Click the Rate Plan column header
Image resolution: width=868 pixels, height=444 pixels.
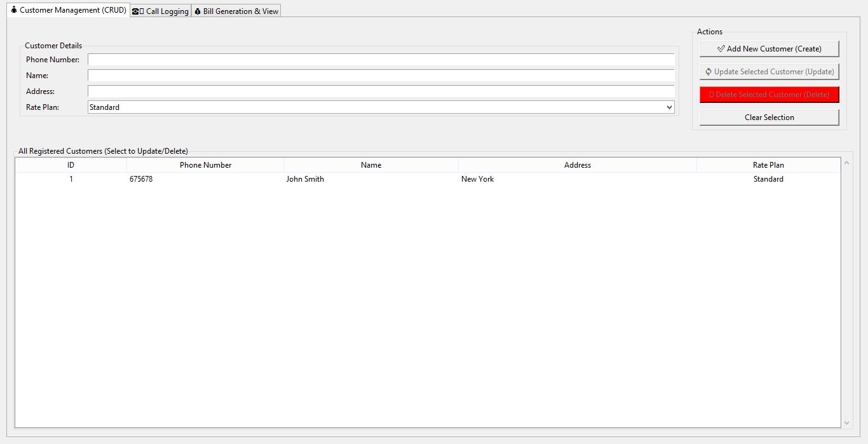pyautogui.click(x=768, y=165)
